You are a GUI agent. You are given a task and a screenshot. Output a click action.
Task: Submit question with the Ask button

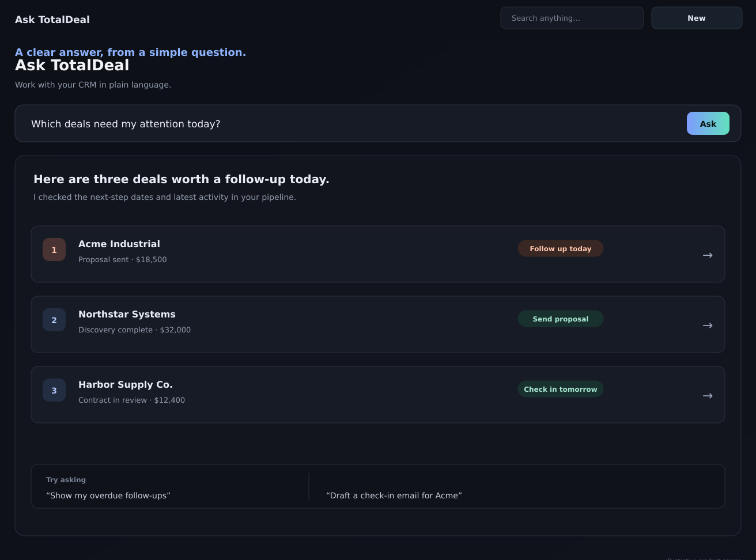click(708, 123)
